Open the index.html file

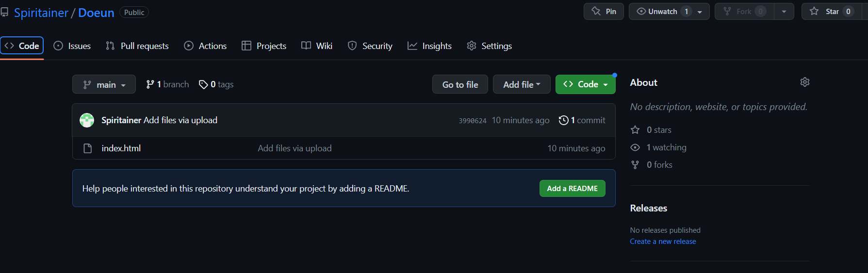tap(121, 148)
